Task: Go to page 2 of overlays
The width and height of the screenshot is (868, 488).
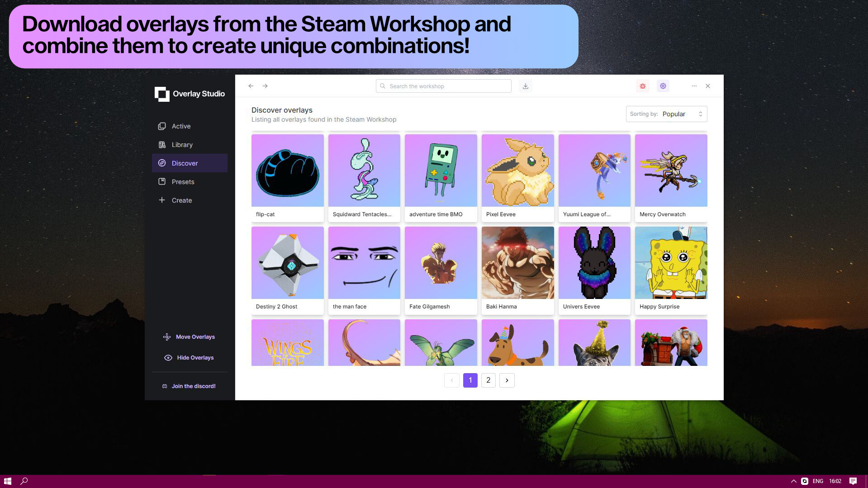Action: pos(488,380)
